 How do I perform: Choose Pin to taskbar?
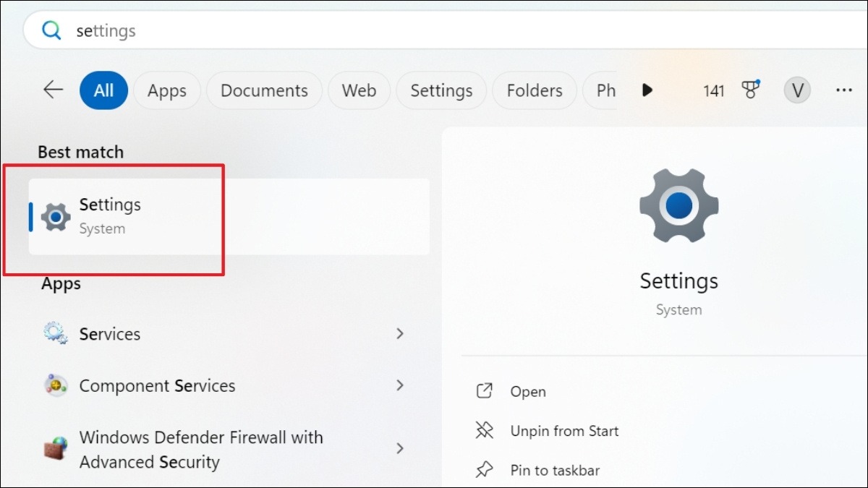(555, 470)
